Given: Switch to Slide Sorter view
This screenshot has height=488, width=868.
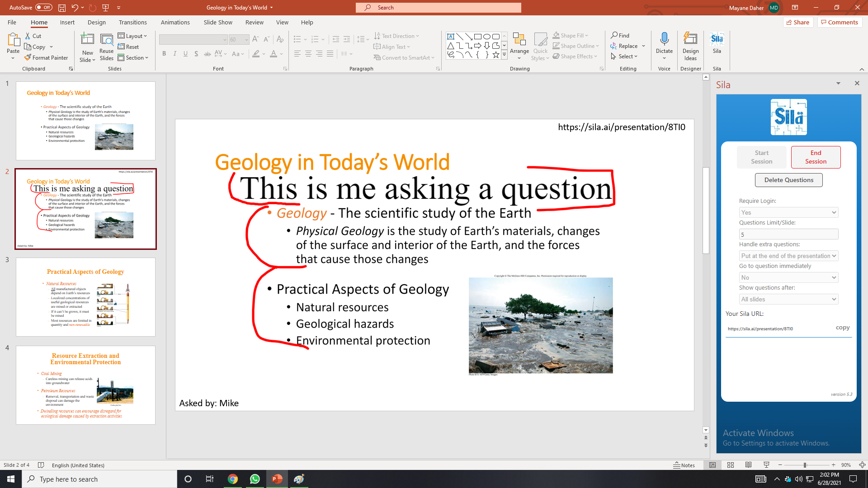Looking at the screenshot, I should 731,465.
